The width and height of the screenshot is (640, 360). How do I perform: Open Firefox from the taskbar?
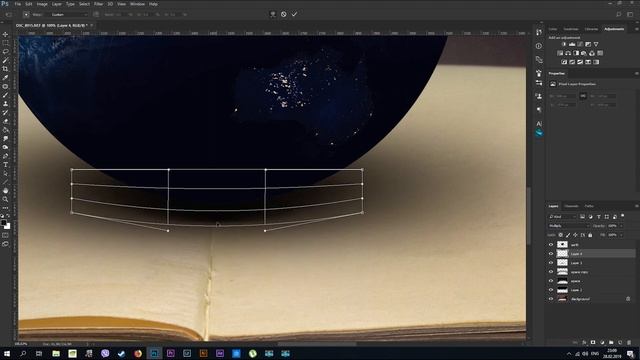[x=138, y=353]
